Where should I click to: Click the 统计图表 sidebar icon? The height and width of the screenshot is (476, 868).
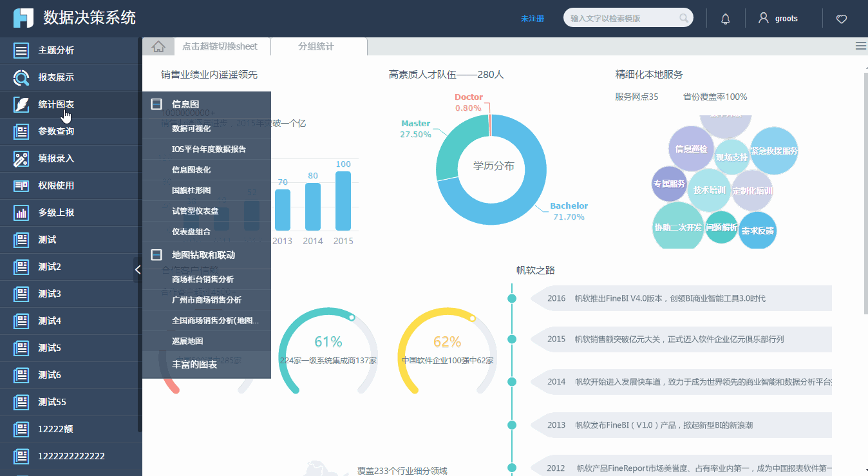click(21, 104)
